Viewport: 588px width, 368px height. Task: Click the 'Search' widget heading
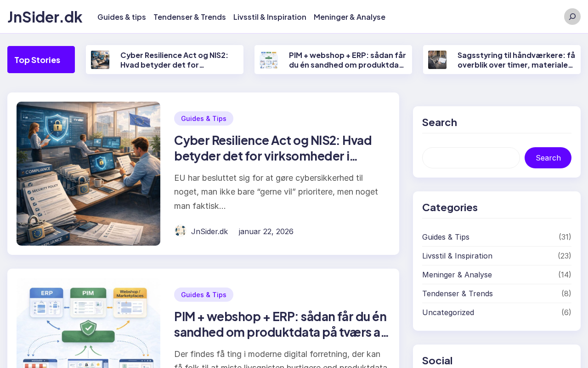point(440,122)
